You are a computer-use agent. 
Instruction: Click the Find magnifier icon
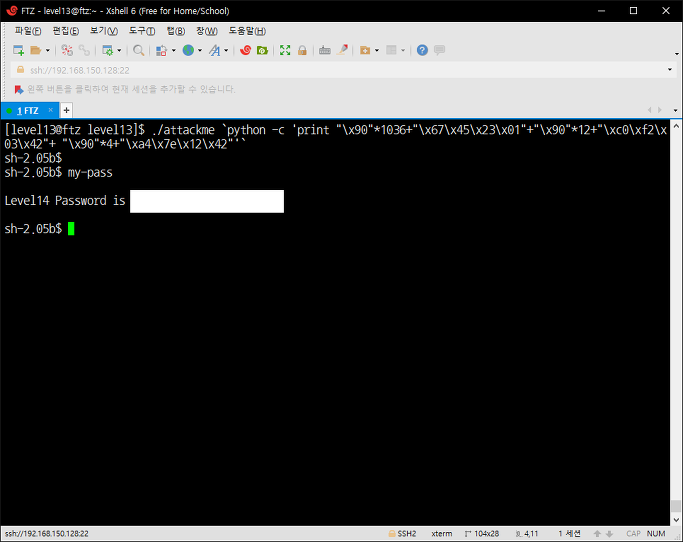[x=139, y=51]
